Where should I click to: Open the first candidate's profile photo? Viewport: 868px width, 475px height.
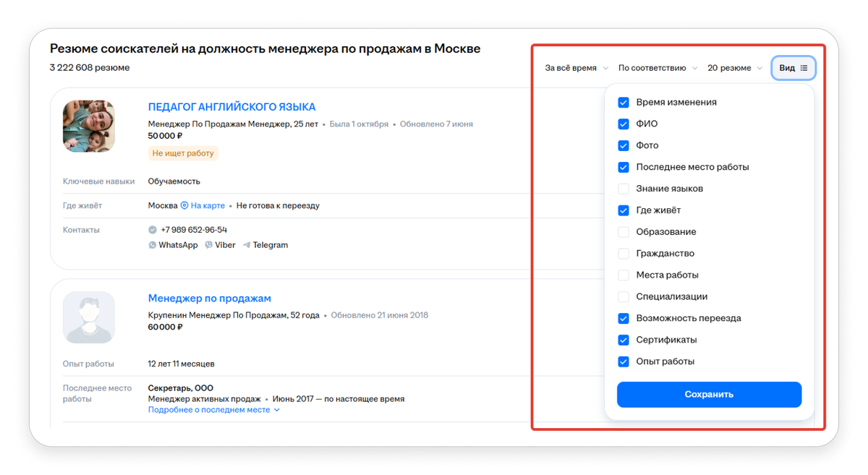click(x=88, y=126)
